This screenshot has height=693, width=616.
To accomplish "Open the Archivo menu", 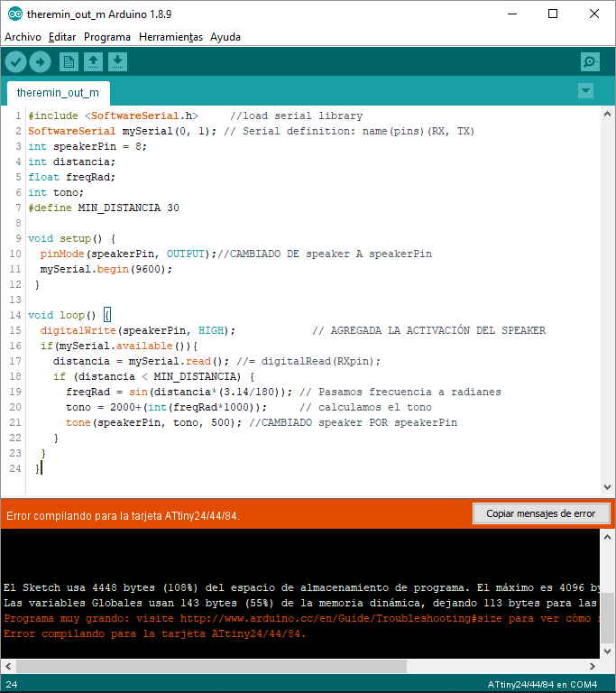I will point(23,37).
